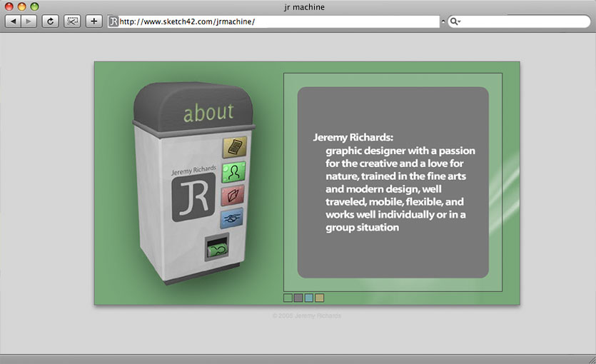
Task: Go forward using the browser forward arrow
Action: pos(29,21)
